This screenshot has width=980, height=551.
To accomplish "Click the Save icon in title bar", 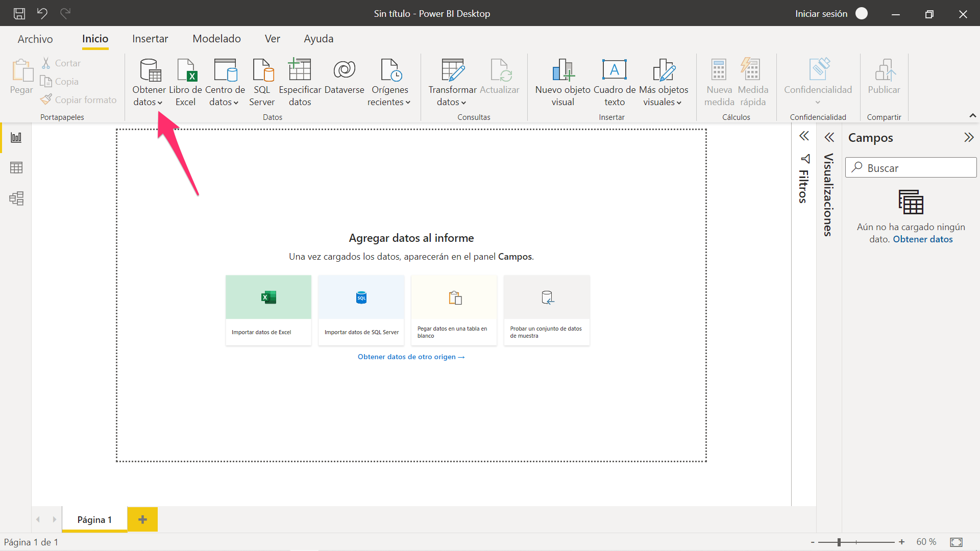I will (19, 14).
